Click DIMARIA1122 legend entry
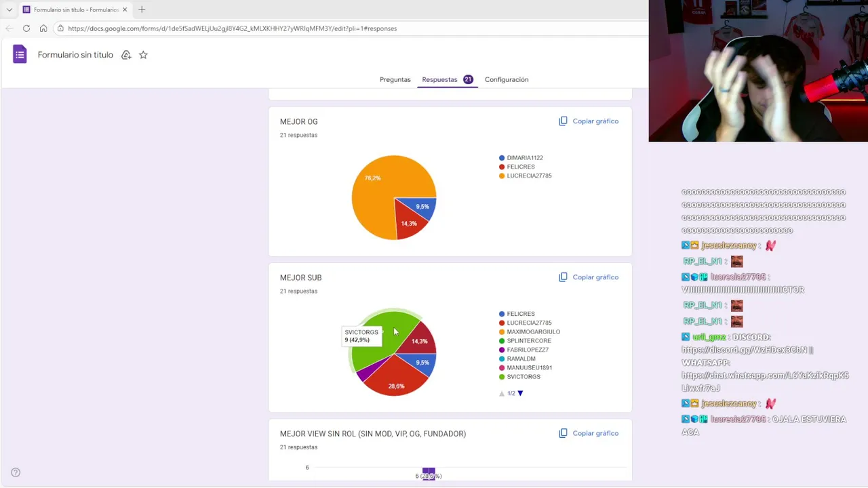This screenshot has width=868, height=488. pos(521,158)
